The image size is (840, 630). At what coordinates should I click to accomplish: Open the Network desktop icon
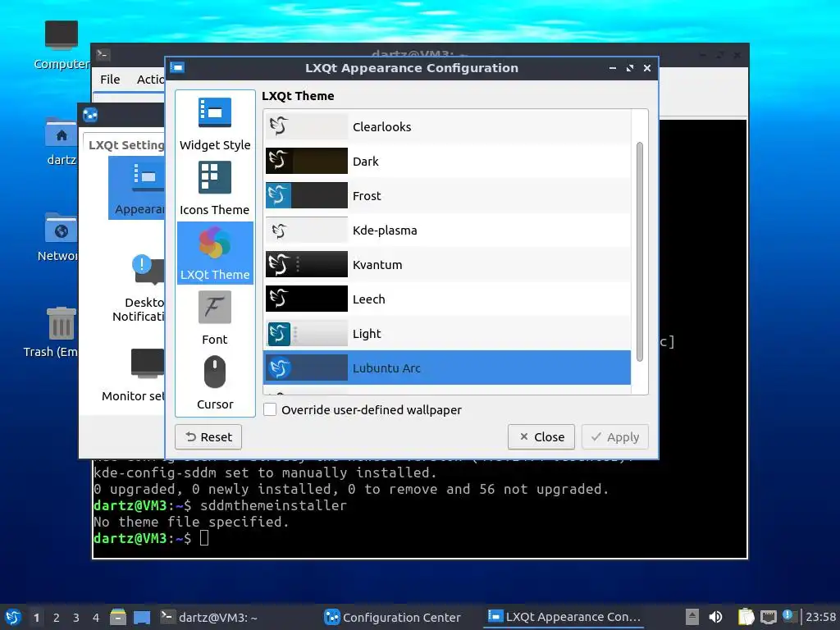point(59,237)
